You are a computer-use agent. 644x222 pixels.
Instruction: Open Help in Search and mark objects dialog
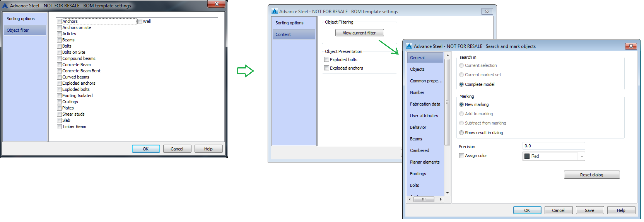621,210
